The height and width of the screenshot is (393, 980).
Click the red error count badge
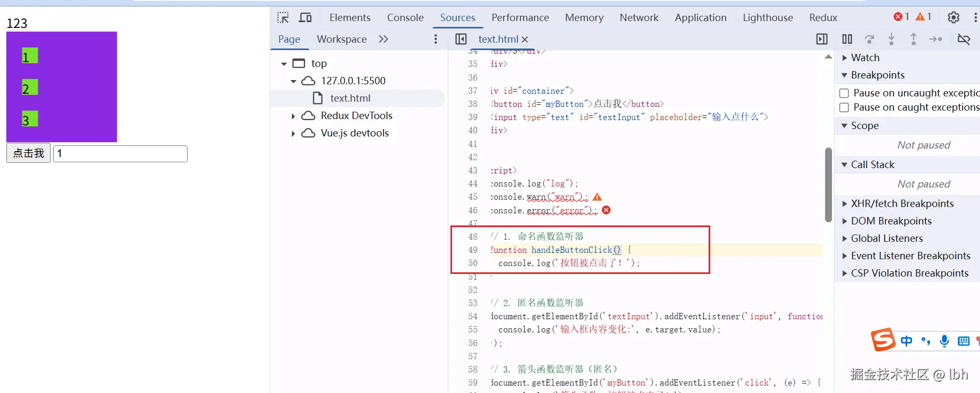(x=901, y=17)
